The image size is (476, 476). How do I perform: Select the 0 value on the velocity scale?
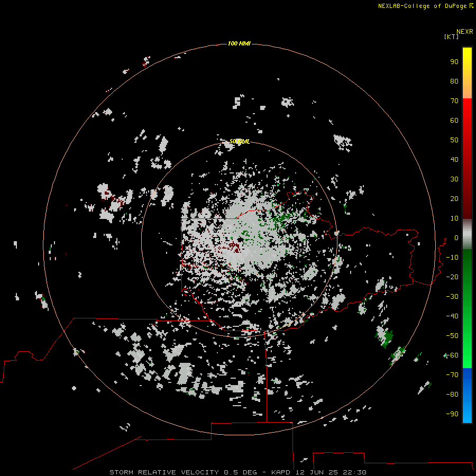[456, 237]
